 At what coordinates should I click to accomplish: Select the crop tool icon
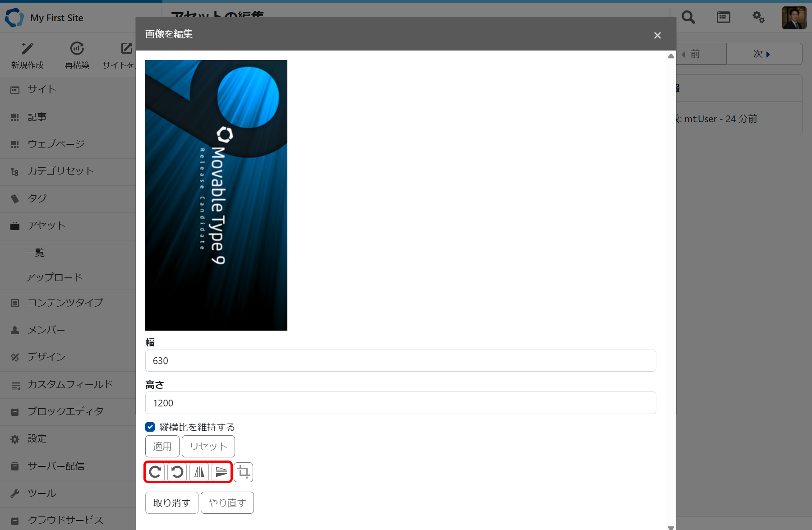click(244, 472)
